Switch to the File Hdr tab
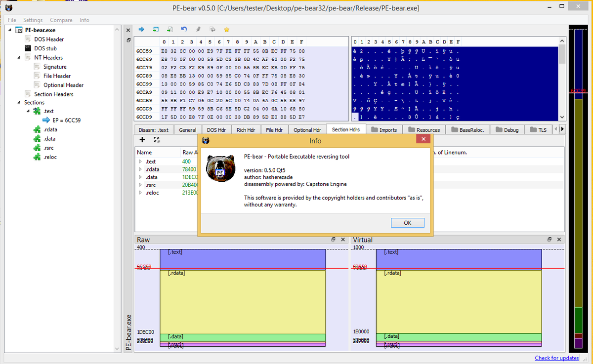 (x=274, y=130)
